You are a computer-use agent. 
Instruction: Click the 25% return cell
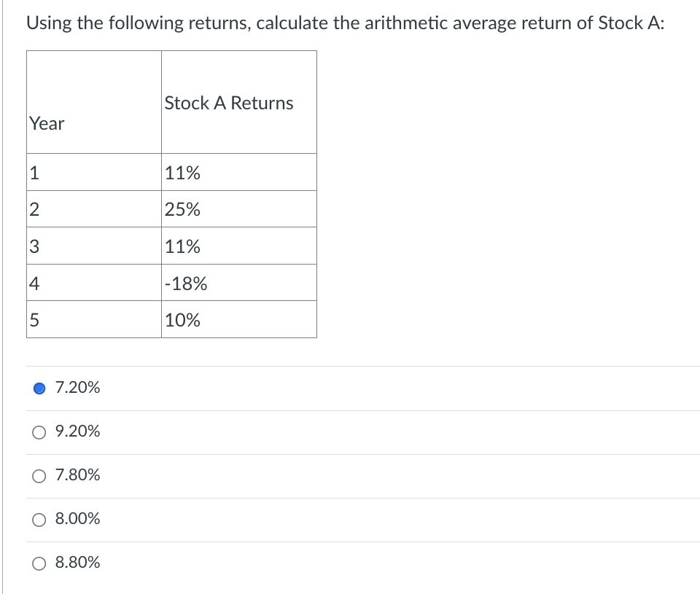coord(239,210)
